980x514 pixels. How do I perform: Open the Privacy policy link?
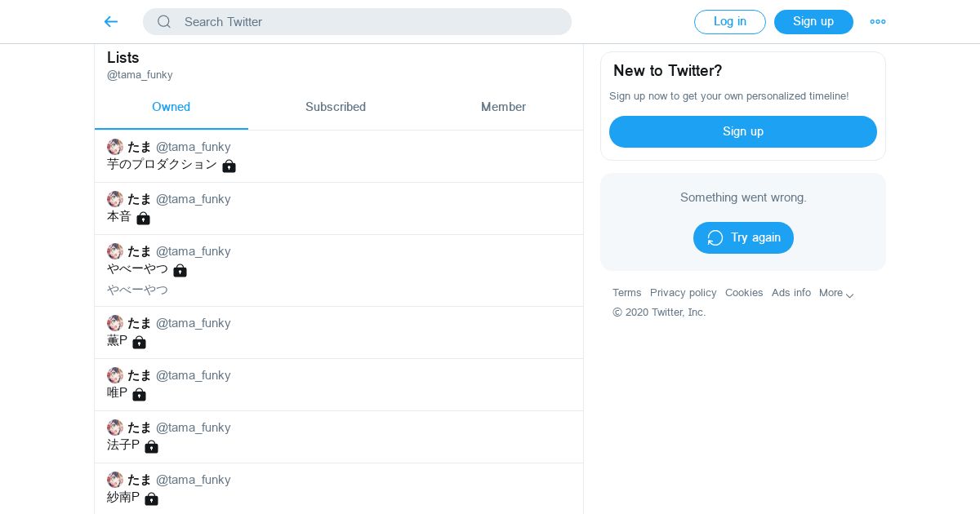683,293
